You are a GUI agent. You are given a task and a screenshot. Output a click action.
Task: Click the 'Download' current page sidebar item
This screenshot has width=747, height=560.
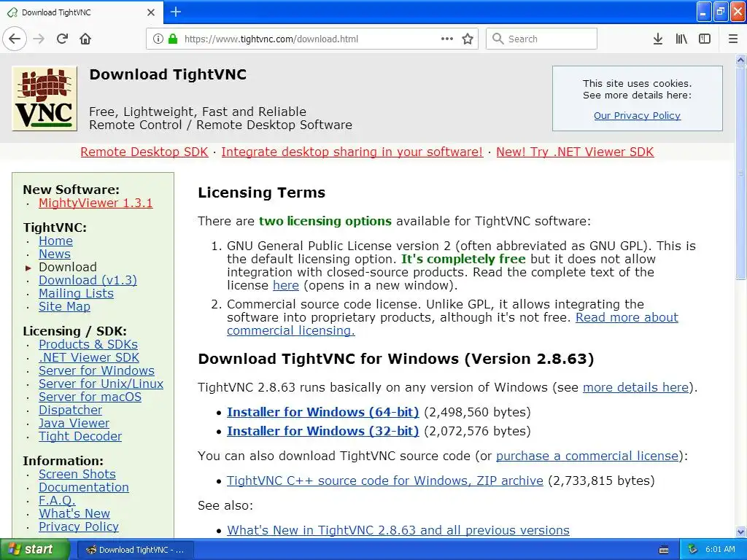coord(68,267)
